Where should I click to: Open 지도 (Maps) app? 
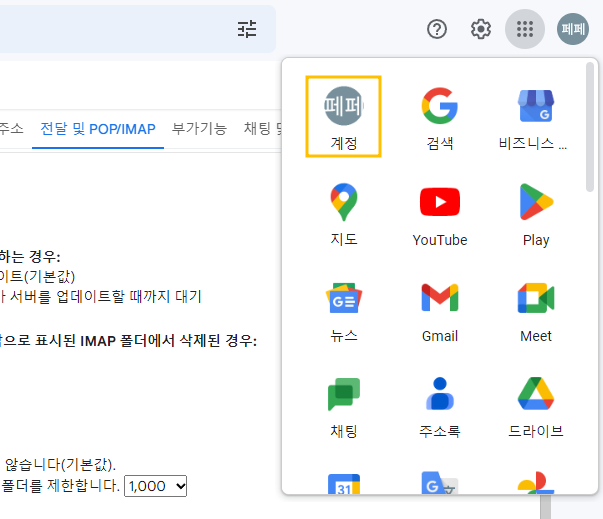click(343, 213)
